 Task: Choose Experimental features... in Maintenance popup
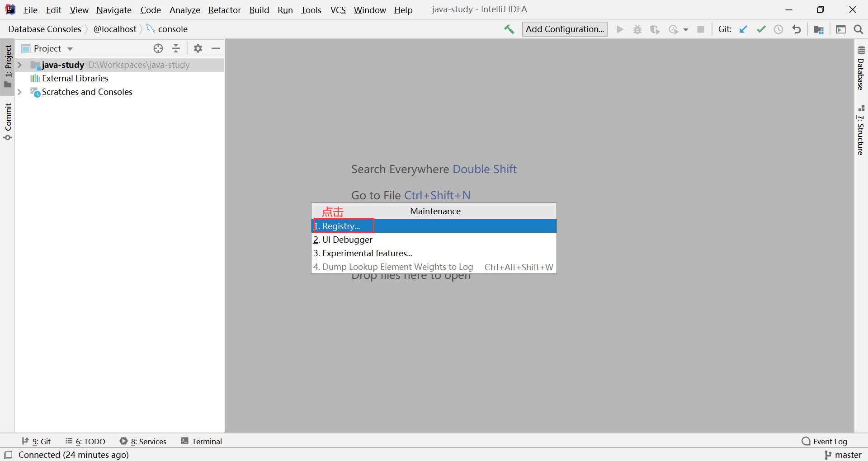434,253
